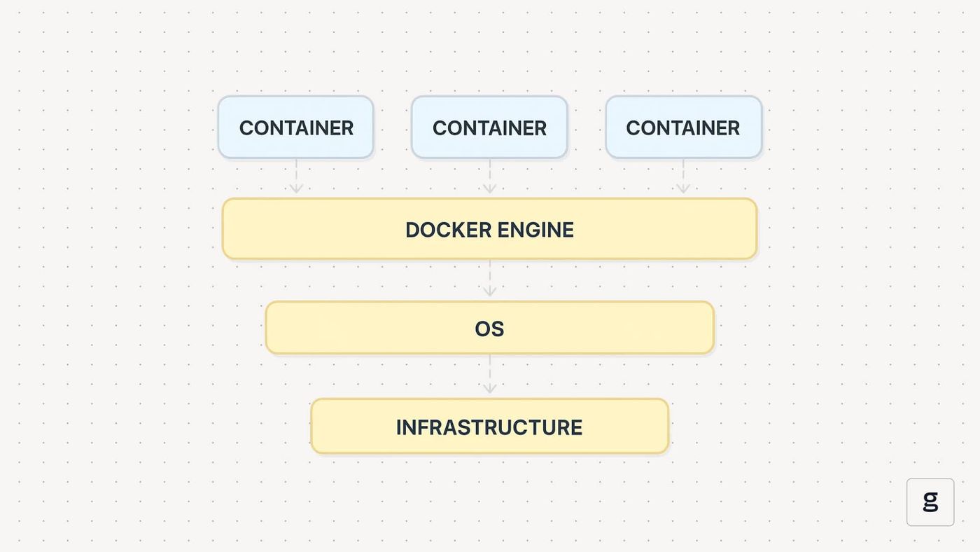
Task: Click dashed arrow under middle container
Action: [x=489, y=176]
